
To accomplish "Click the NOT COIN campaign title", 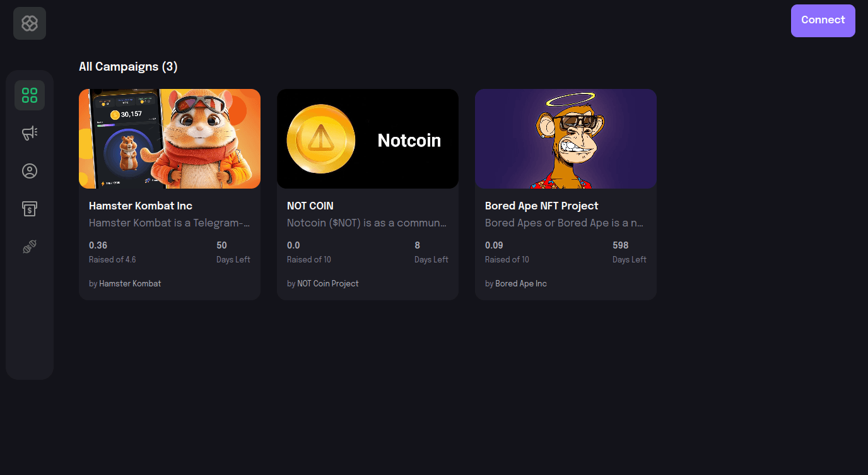I will tap(310, 206).
